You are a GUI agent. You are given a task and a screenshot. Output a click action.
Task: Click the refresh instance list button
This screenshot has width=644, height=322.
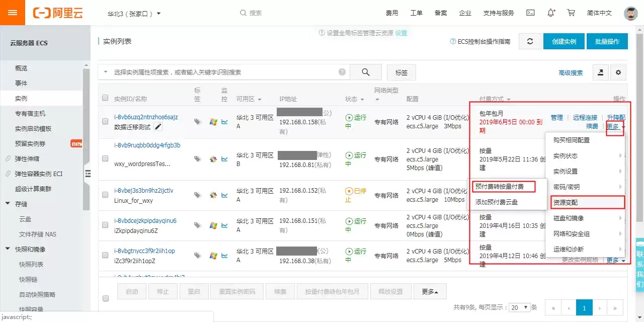pyautogui.click(x=530, y=41)
